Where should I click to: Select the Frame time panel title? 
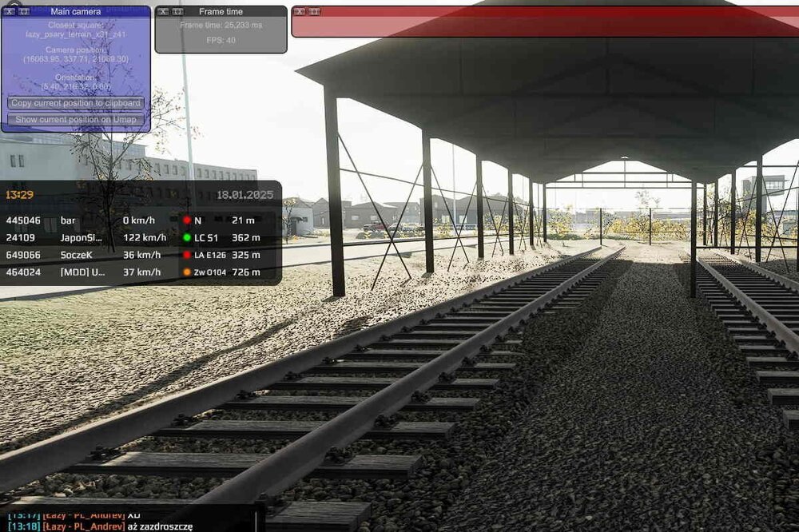(221, 11)
